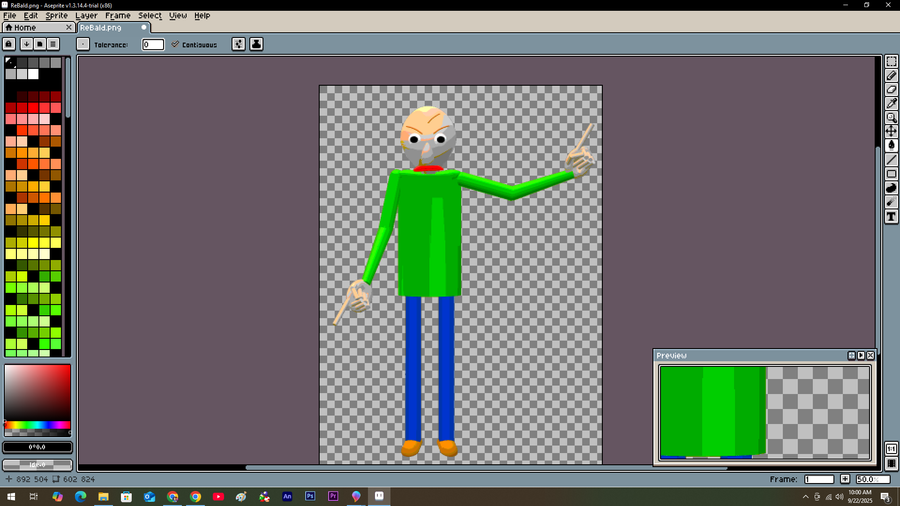900x506 pixels.
Task: Open the View menu
Action: [x=178, y=15]
